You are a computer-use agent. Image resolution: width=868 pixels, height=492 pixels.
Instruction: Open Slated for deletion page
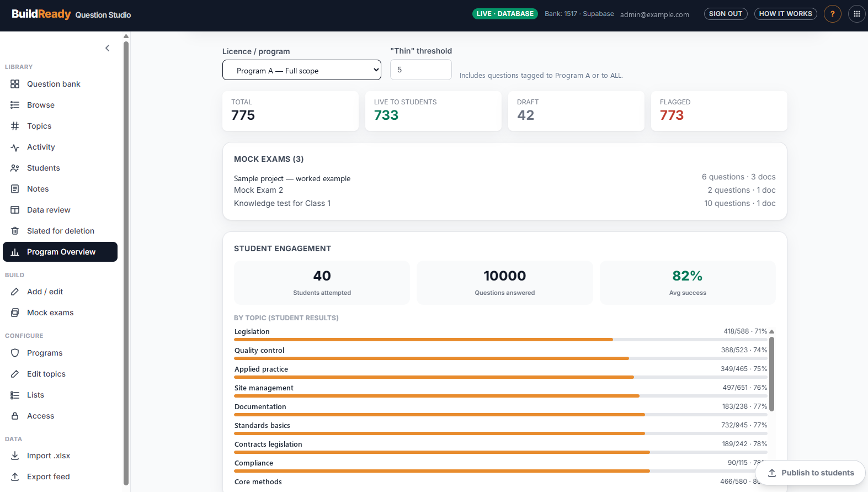(x=60, y=231)
